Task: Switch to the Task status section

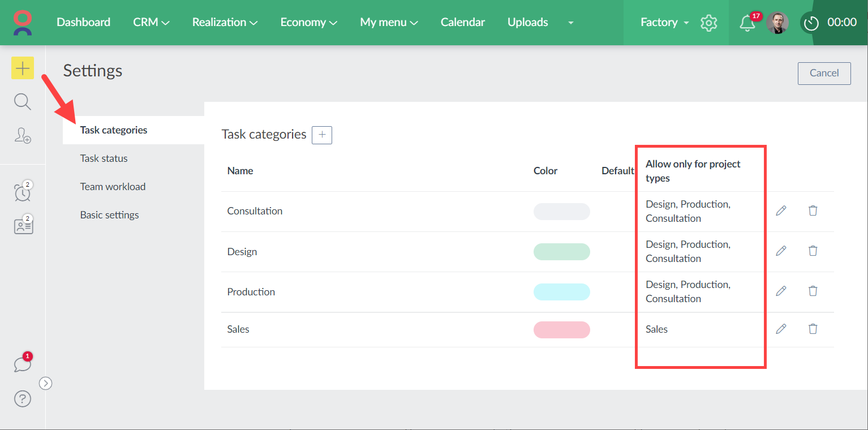Action: [x=104, y=158]
